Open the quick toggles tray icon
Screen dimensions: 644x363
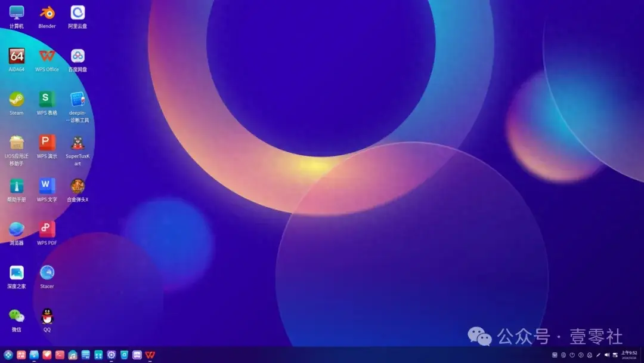615,355
